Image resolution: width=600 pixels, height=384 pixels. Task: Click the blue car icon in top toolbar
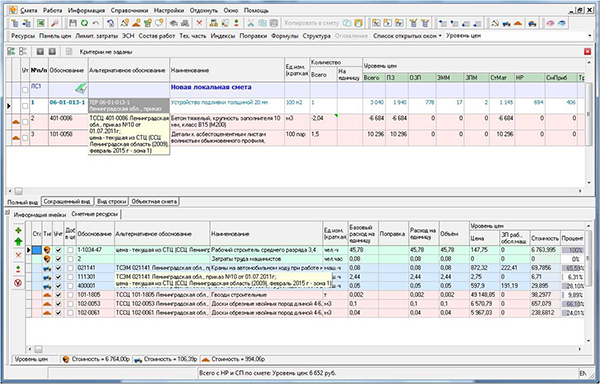[x=532, y=23]
